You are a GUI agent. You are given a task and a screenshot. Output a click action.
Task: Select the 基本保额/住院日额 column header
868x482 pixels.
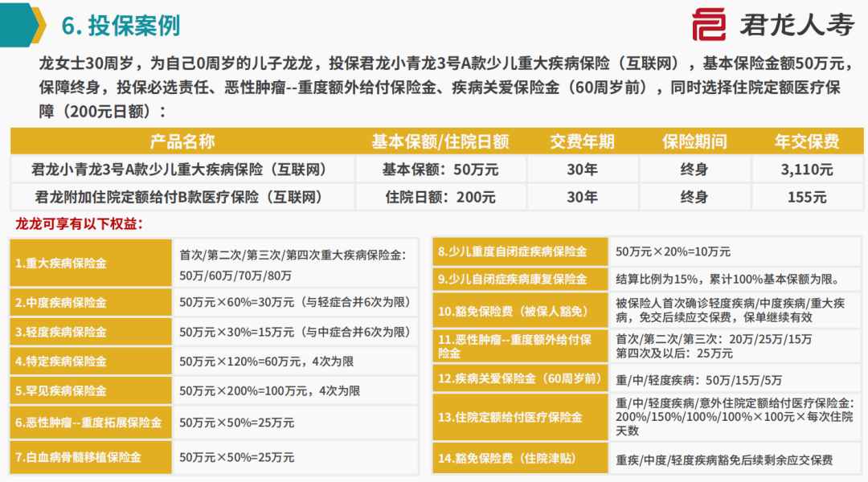point(440,141)
